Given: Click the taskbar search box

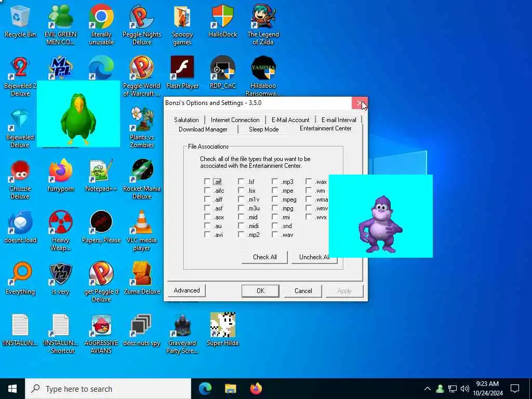Looking at the screenshot, I should 108,389.
